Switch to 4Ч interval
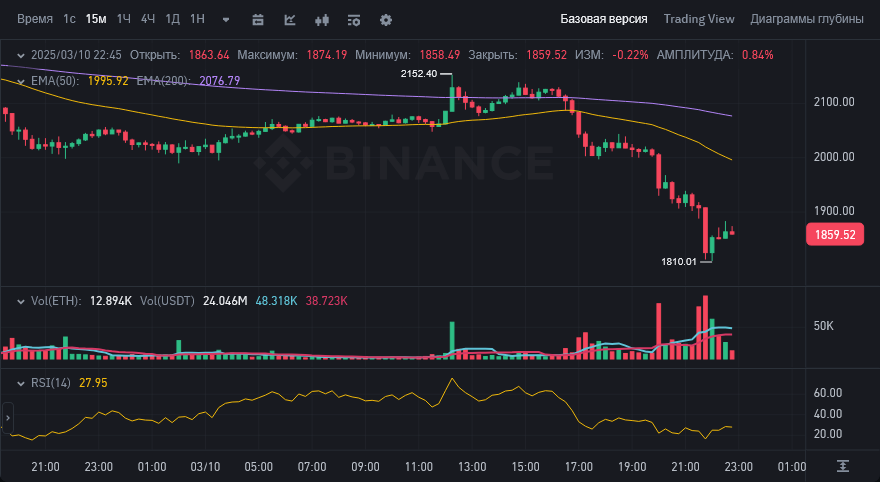 (148, 19)
